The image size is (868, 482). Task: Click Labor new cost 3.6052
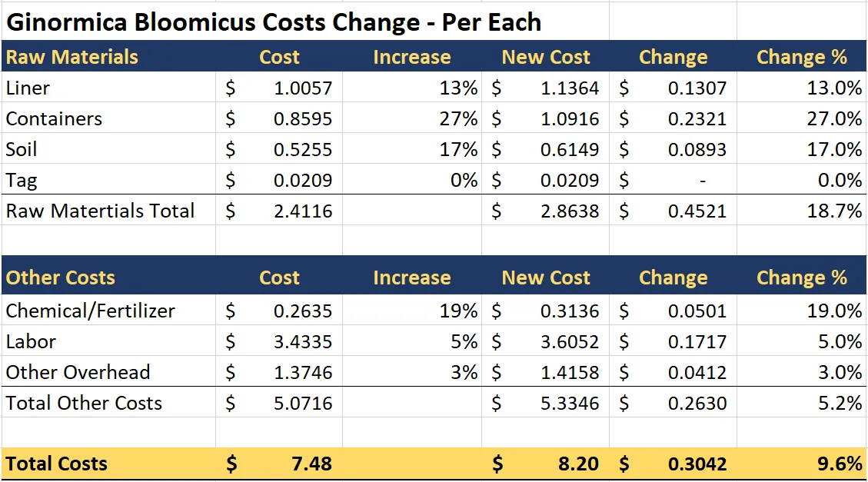tap(570, 341)
